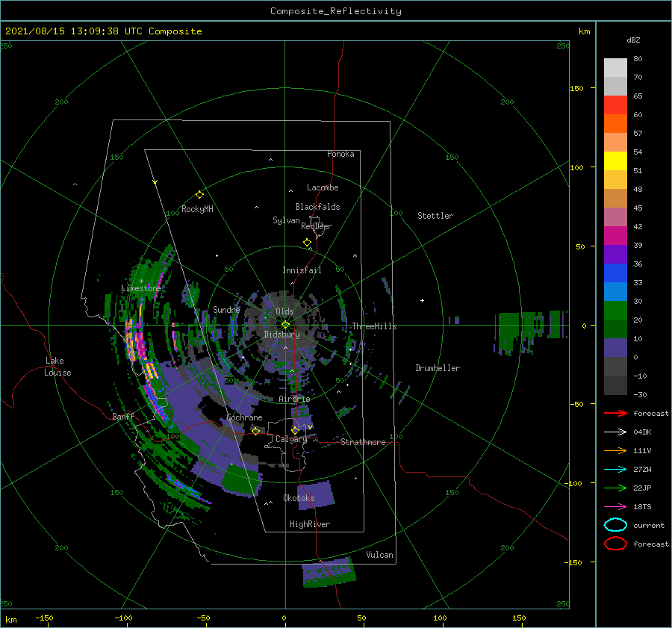Click the Lacombe town label

point(323,187)
